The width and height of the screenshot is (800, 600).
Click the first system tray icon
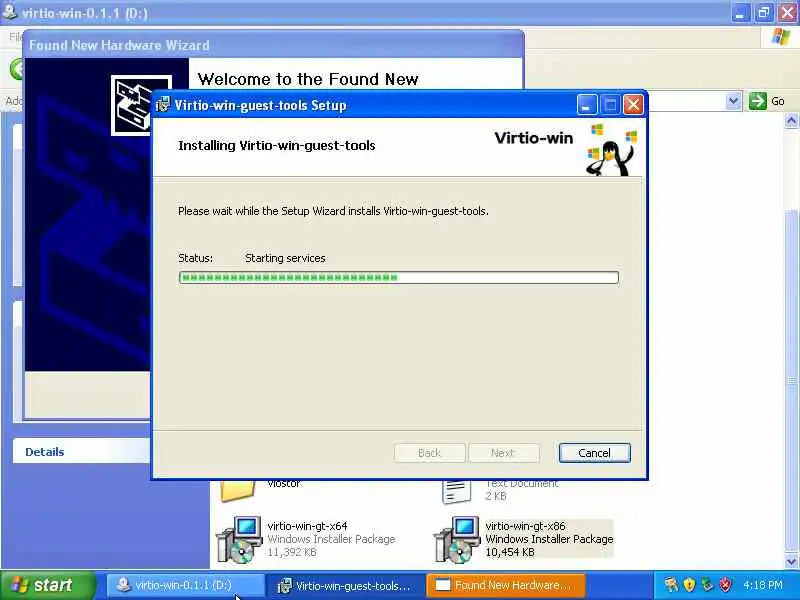671,585
